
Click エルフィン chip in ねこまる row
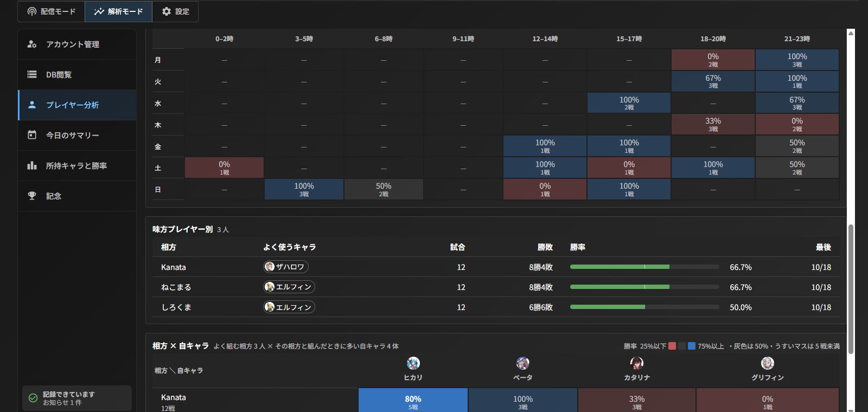click(289, 287)
